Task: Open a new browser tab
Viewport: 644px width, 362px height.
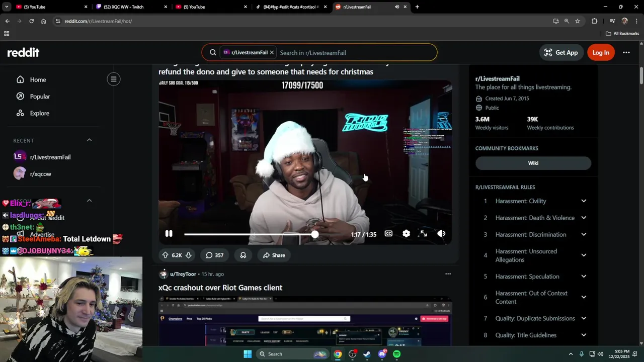Action: pos(417,7)
